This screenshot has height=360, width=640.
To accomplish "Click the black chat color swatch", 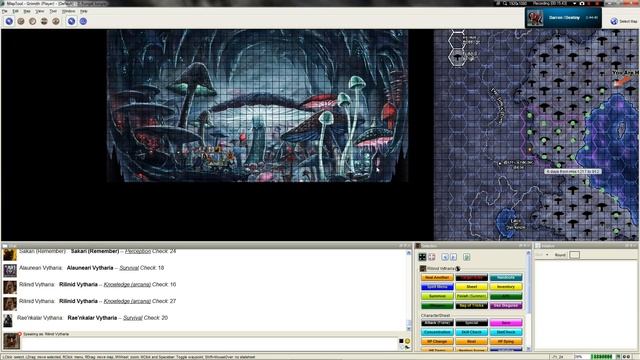I will 401,341.
